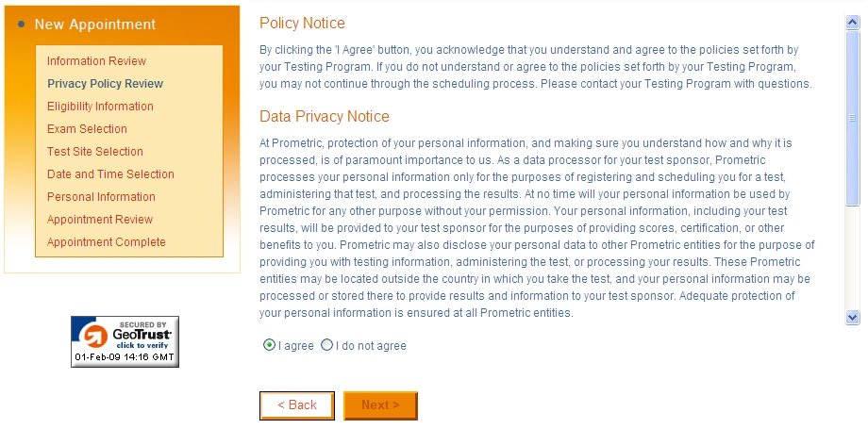The image size is (868, 429).
Task: Select the 'I agree' radio button
Action: 269,345
